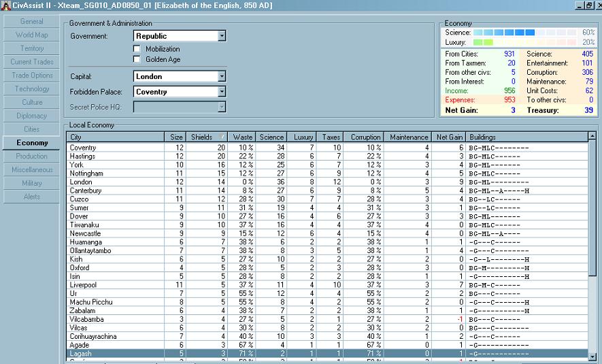Expand the Capital dropdown showing London
602x364 pixels.
(x=222, y=76)
